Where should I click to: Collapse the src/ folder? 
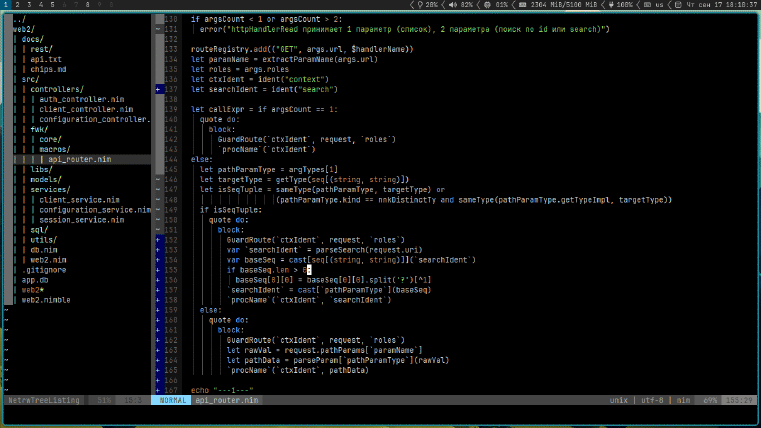[x=30, y=80]
